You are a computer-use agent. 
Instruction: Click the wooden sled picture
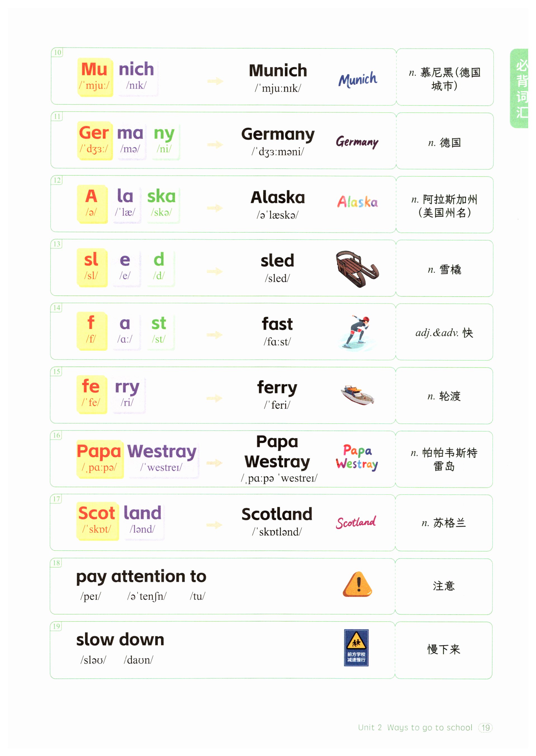point(357,268)
